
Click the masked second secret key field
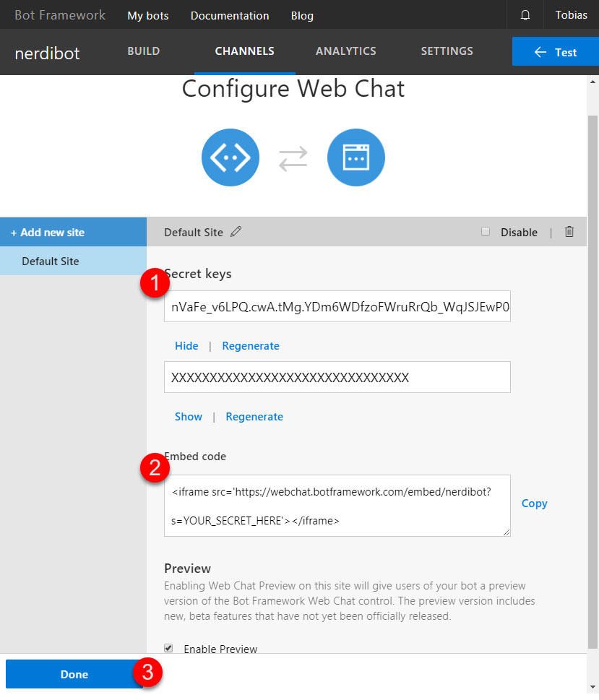[x=337, y=377]
